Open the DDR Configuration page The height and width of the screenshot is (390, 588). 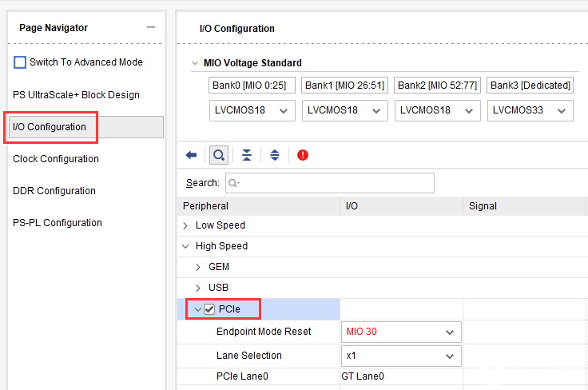pos(54,191)
